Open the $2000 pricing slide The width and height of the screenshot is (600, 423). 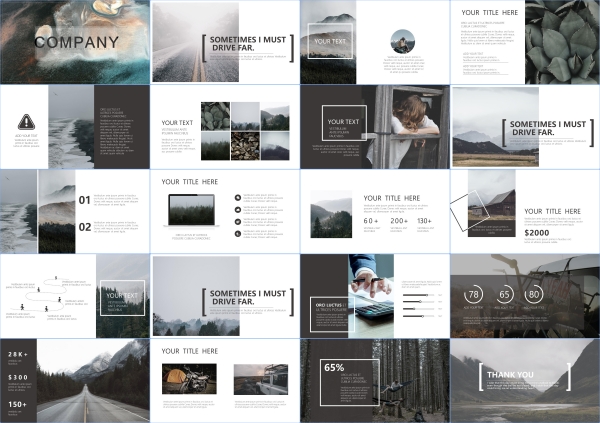click(x=524, y=210)
